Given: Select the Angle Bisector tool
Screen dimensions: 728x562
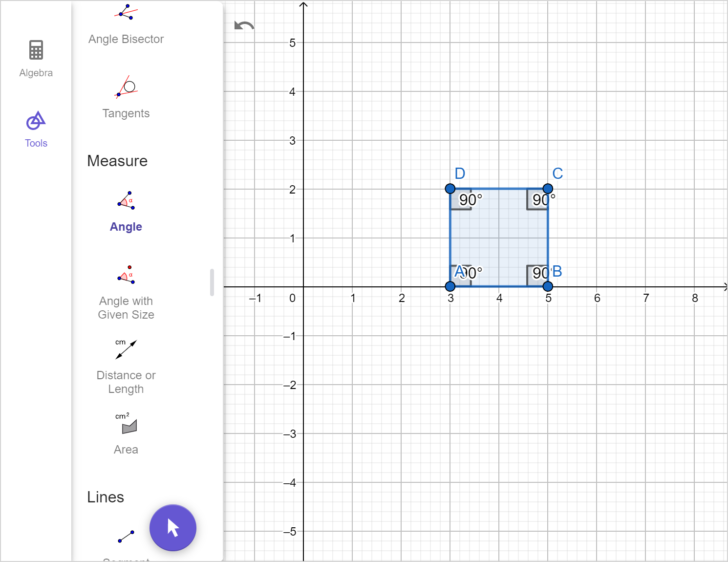Looking at the screenshot, I should (x=126, y=24).
